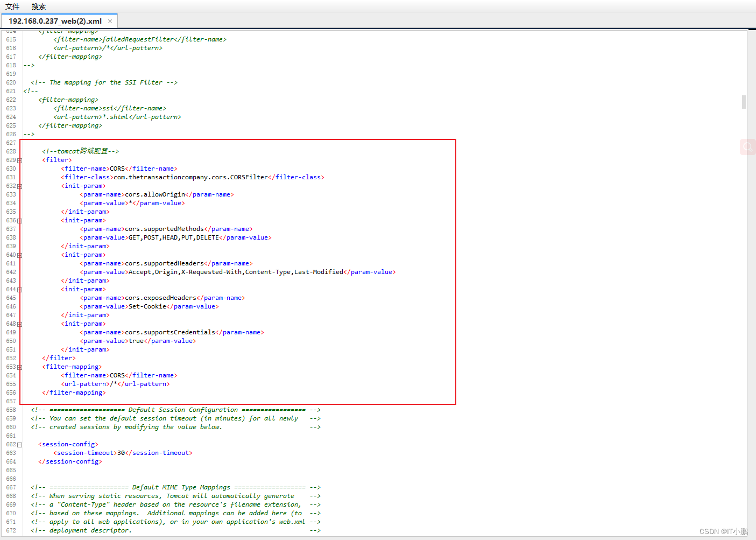Collapse the session-config fold at line 662
The image size is (756, 540).
coord(20,445)
